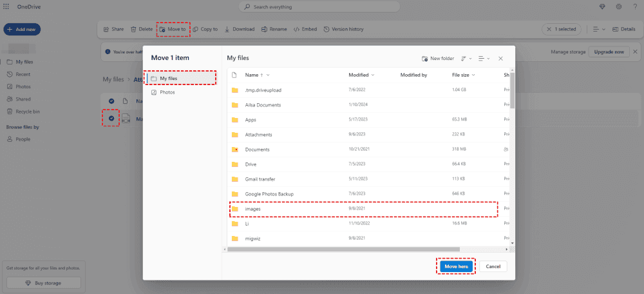Open Version history from toolbar

click(x=327, y=29)
